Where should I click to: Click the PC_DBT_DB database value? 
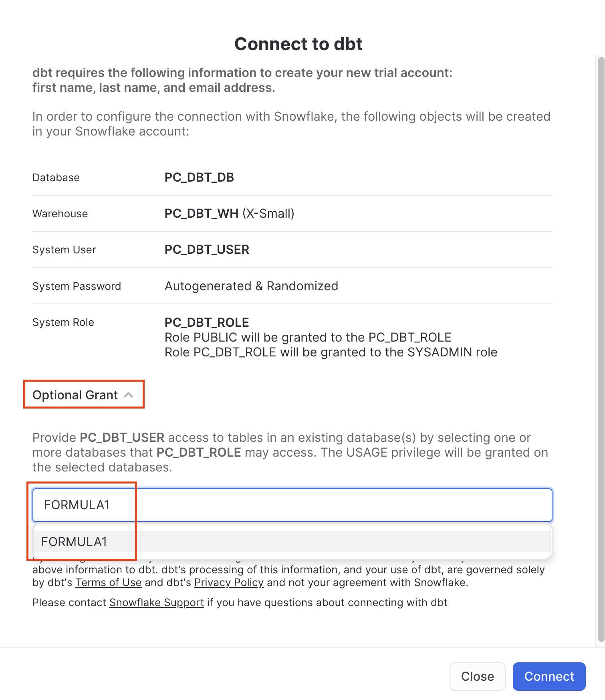click(x=200, y=177)
